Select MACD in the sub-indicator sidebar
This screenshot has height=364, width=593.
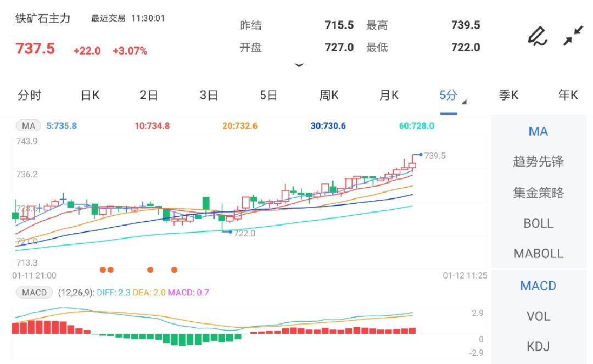(x=538, y=285)
